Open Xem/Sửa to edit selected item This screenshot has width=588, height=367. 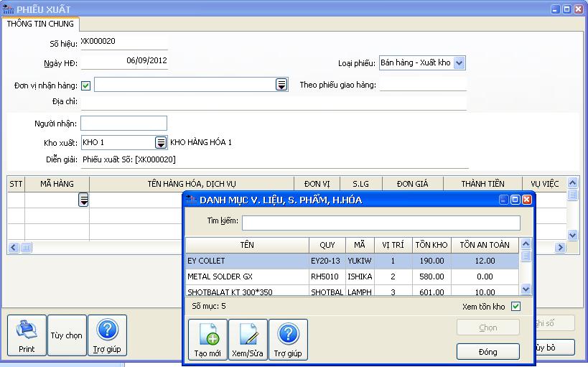tap(248, 340)
